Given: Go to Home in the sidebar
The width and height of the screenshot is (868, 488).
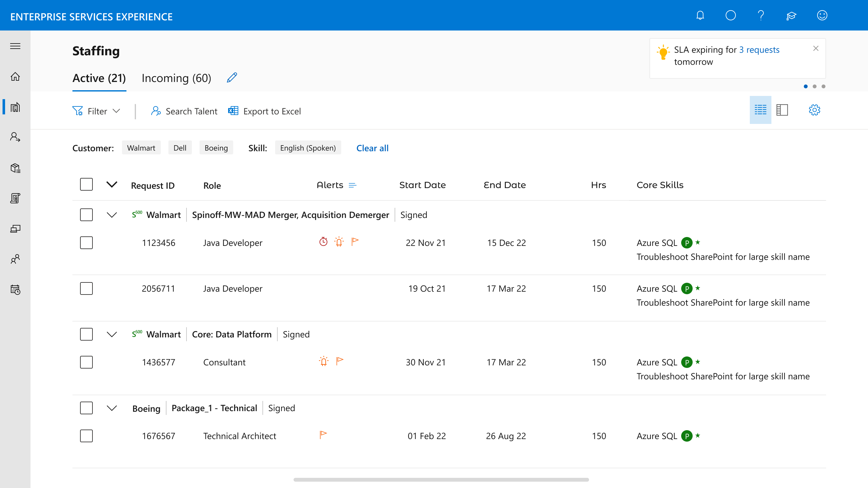Looking at the screenshot, I should [15, 77].
